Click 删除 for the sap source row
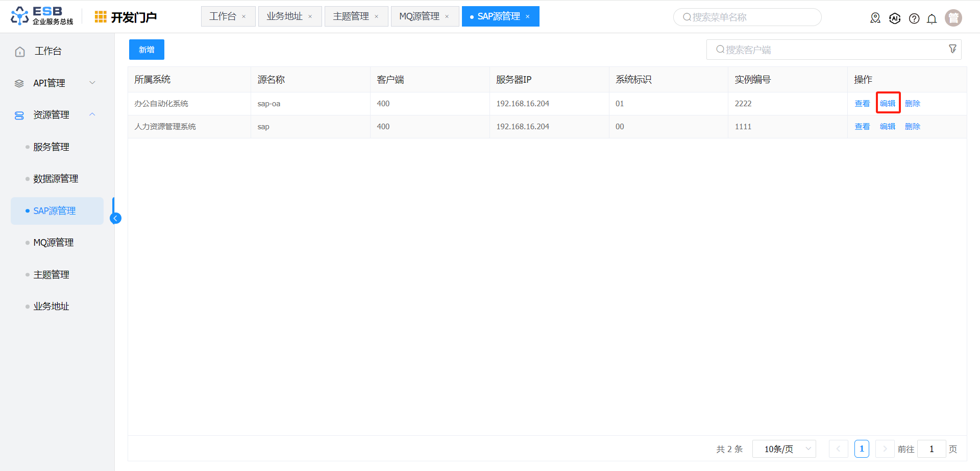Image resolution: width=980 pixels, height=471 pixels. tap(912, 126)
